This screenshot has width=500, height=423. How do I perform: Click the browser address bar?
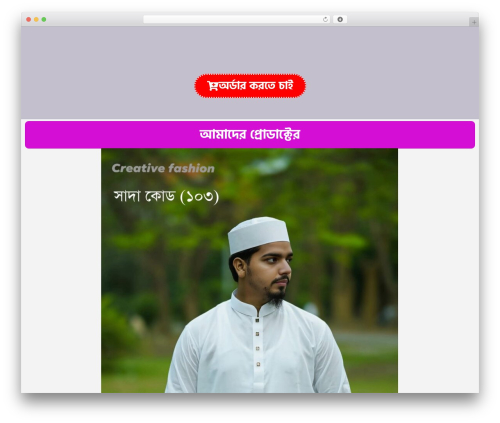[x=237, y=19]
